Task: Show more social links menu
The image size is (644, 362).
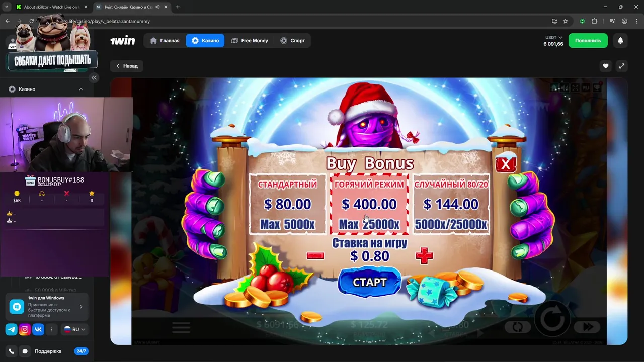Action: tap(51, 329)
